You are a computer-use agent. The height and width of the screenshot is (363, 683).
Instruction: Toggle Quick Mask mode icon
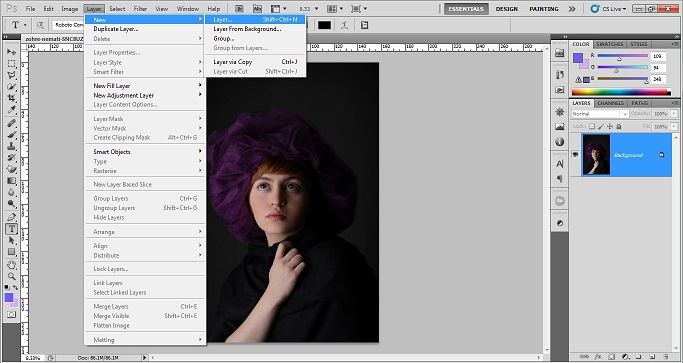[11, 314]
